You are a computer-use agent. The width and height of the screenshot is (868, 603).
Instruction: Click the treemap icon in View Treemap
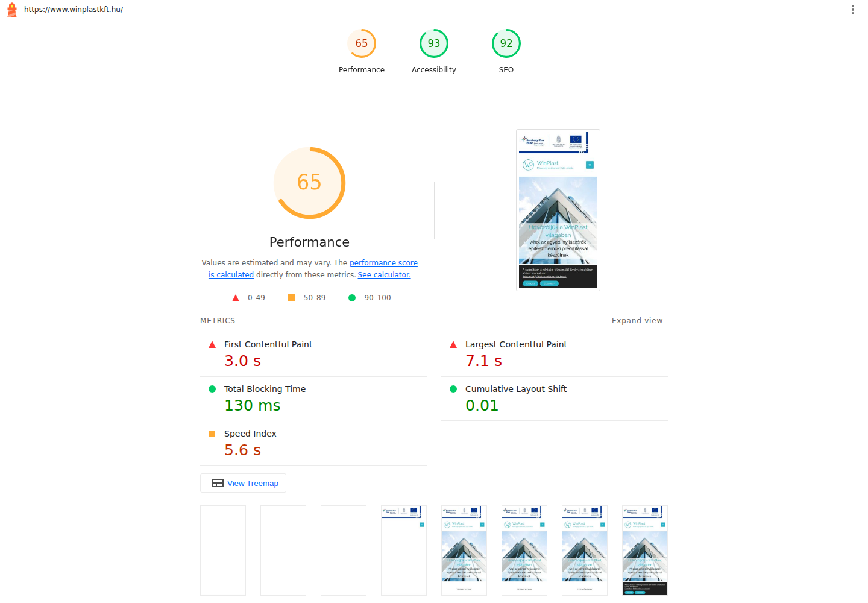[218, 483]
